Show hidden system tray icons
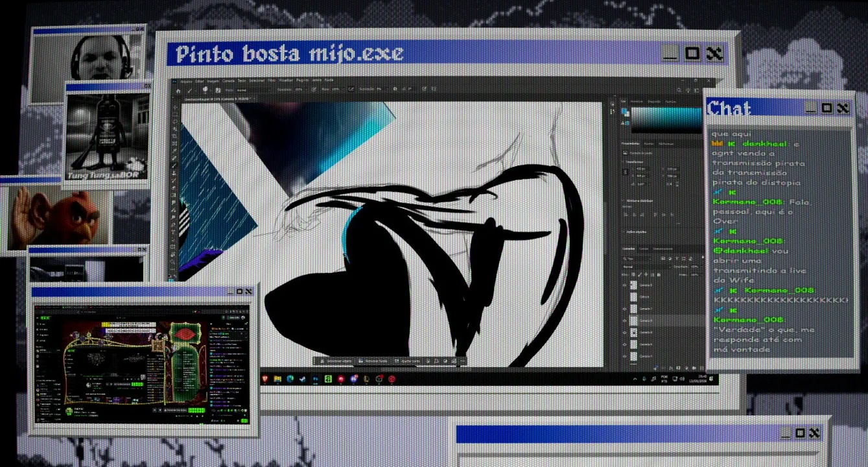868x467 pixels. click(x=635, y=378)
